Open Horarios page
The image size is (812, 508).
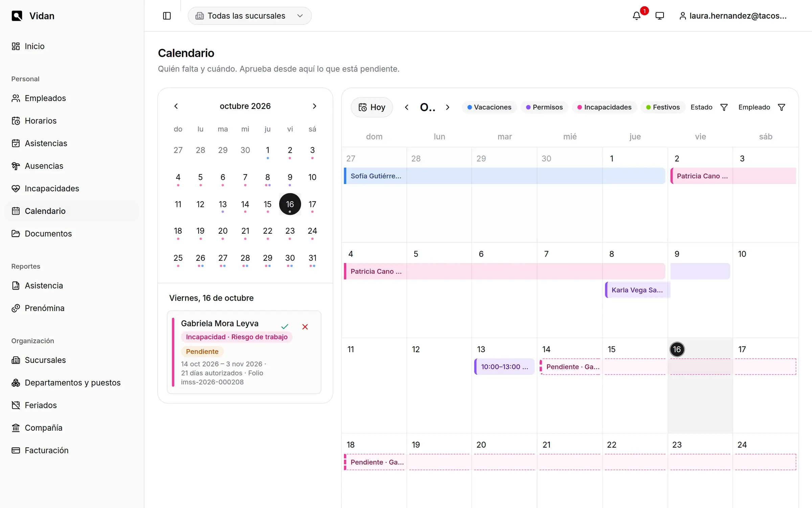pos(72,121)
